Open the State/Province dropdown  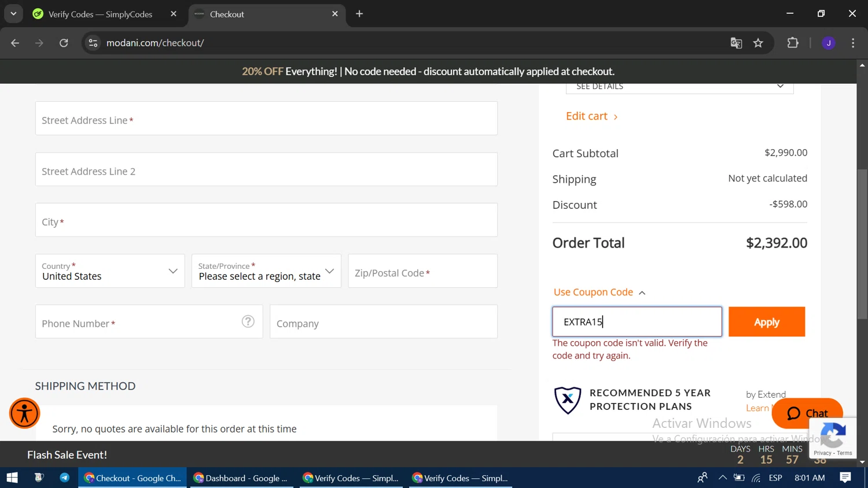(266, 271)
